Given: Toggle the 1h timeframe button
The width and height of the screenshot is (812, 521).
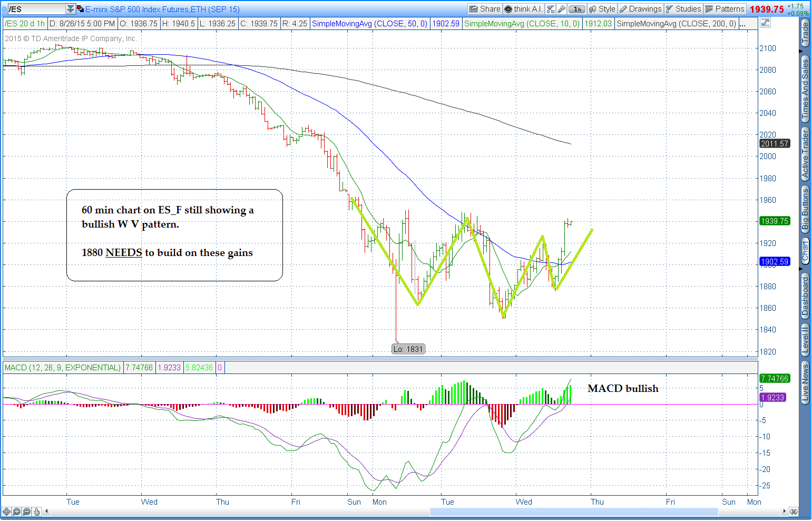Looking at the screenshot, I should click(578, 9).
